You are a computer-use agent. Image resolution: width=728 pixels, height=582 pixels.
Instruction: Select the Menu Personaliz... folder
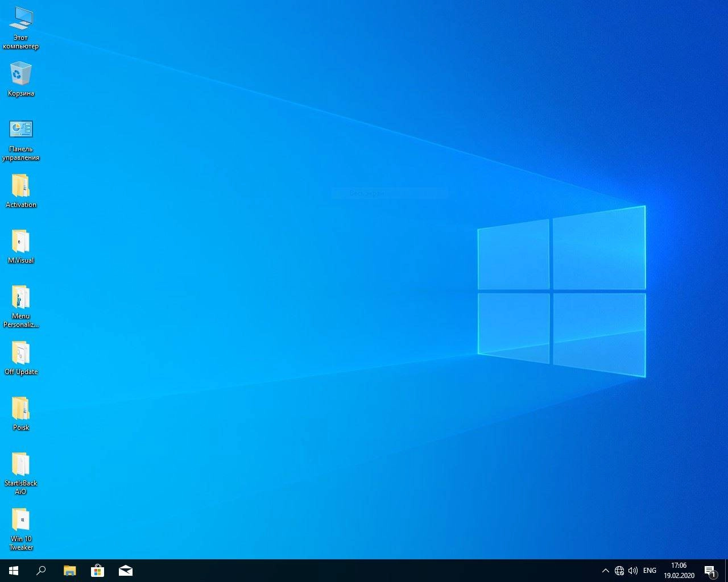click(x=21, y=306)
